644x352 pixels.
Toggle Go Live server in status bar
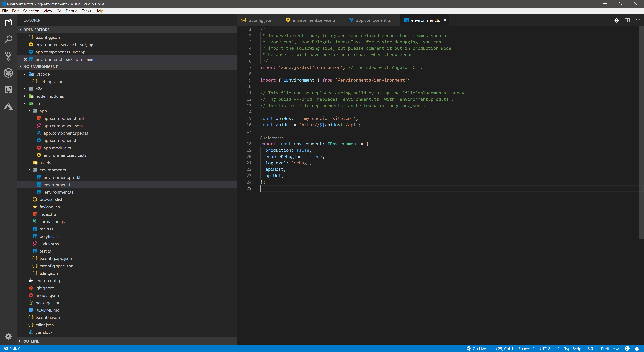tap(476, 349)
